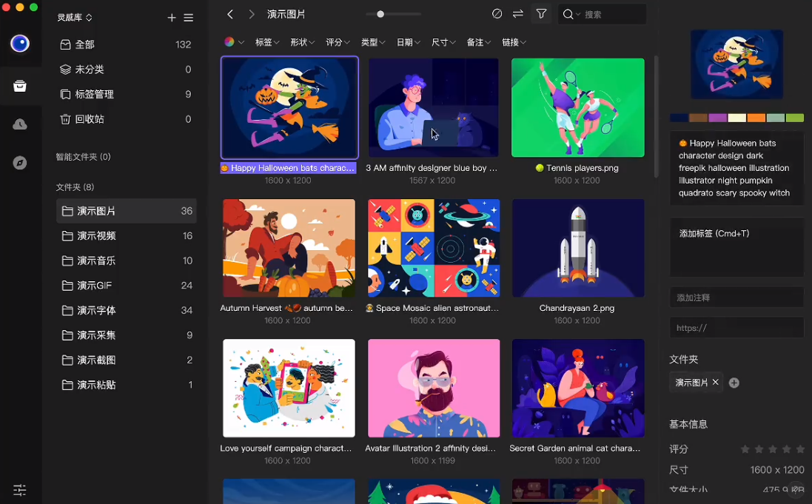Select the Chandrayaan 2.png rocket thumbnail
This screenshot has width=812, height=504.
(x=578, y=248)
